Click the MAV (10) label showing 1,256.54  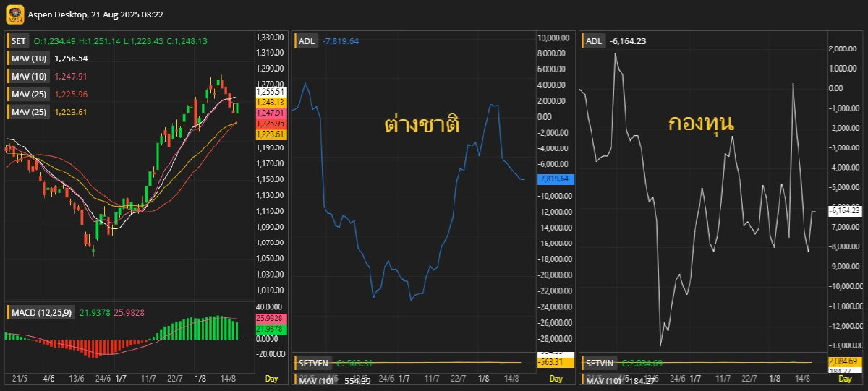click(29, 59)
